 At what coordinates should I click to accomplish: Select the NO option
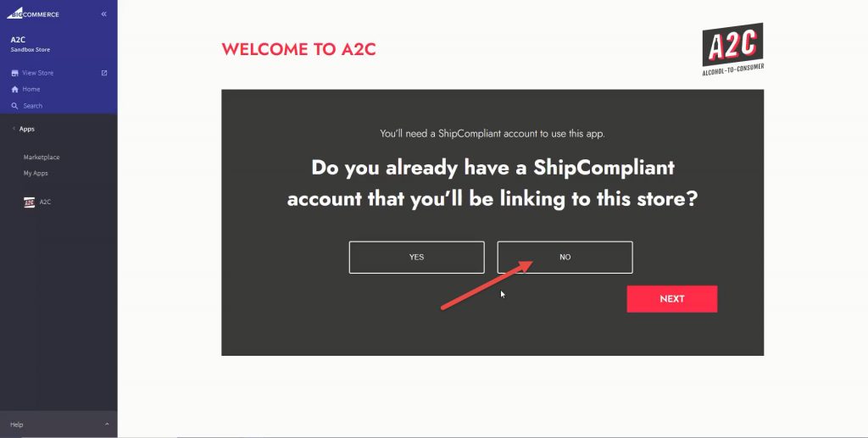[x=565, y=258]
